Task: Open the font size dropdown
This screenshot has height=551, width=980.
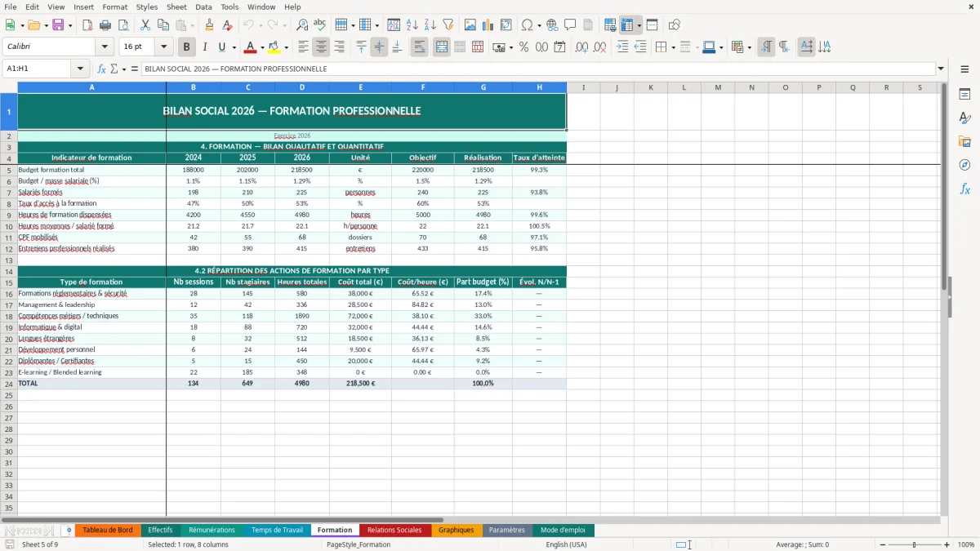Action: 164,47
